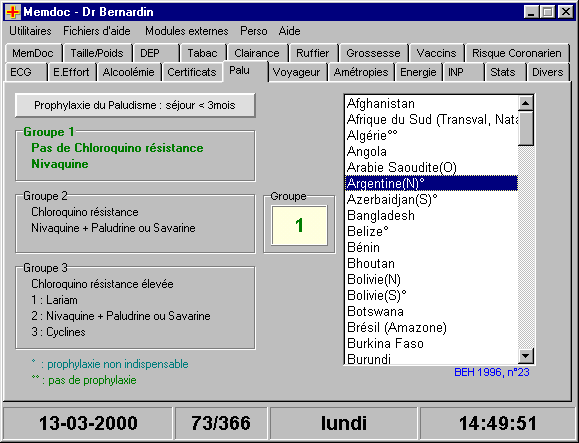The height and width of the screenshot is (443, 579).
Task: Select Belize° in the list
Action: pyautogui.click(x=431, y=231)
